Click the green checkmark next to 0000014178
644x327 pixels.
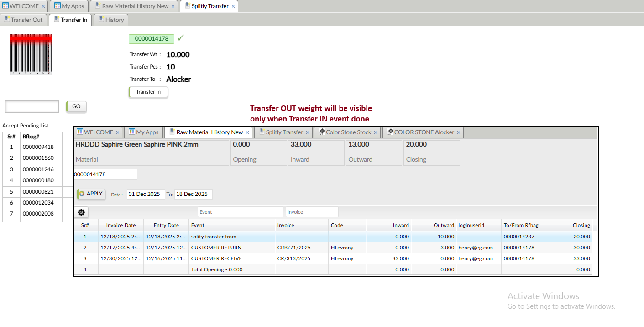pos(181,38)
